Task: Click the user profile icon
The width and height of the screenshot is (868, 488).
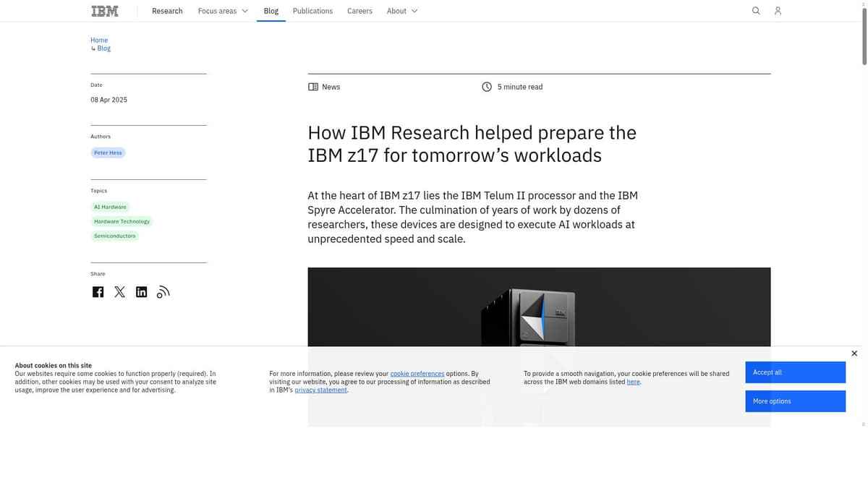Action: click(x=777, y=11)
